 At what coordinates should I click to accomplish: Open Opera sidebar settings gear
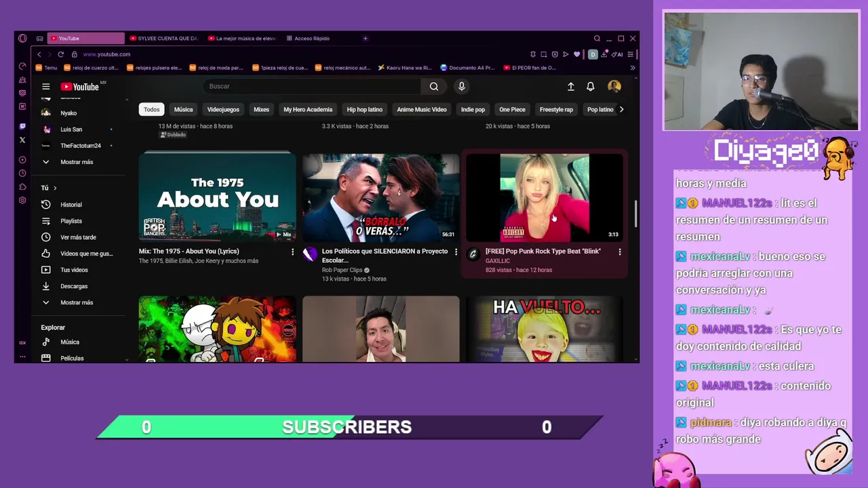[22, 201]
